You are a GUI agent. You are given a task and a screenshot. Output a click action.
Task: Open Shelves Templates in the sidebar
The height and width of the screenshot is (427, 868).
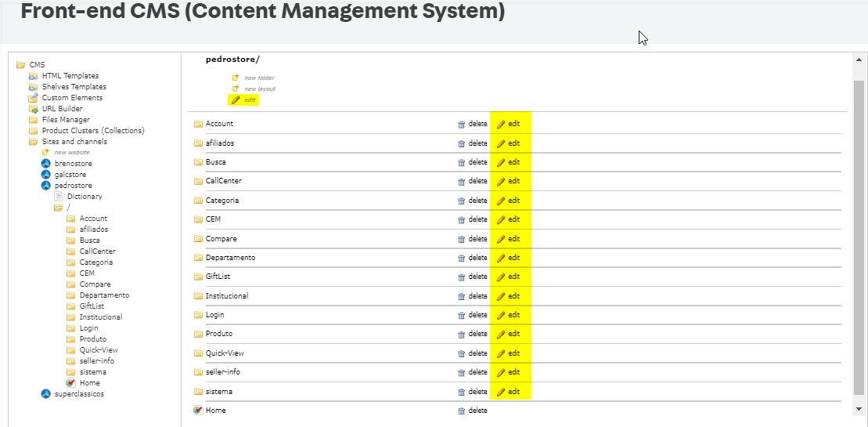pos(74,87)
